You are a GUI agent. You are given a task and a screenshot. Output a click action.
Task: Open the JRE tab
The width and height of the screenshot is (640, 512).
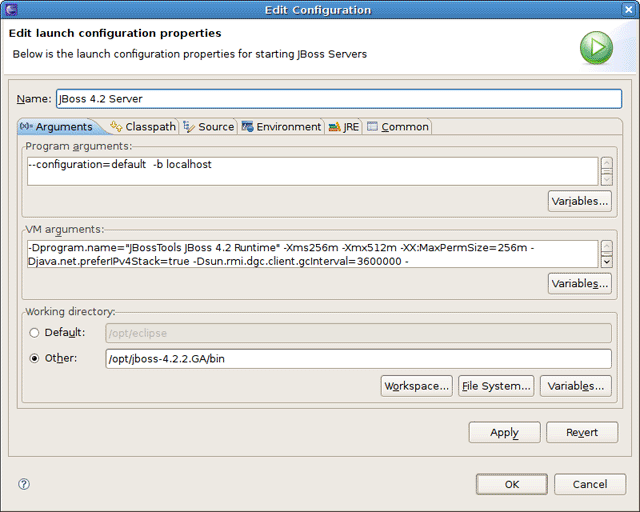[344, 127]
